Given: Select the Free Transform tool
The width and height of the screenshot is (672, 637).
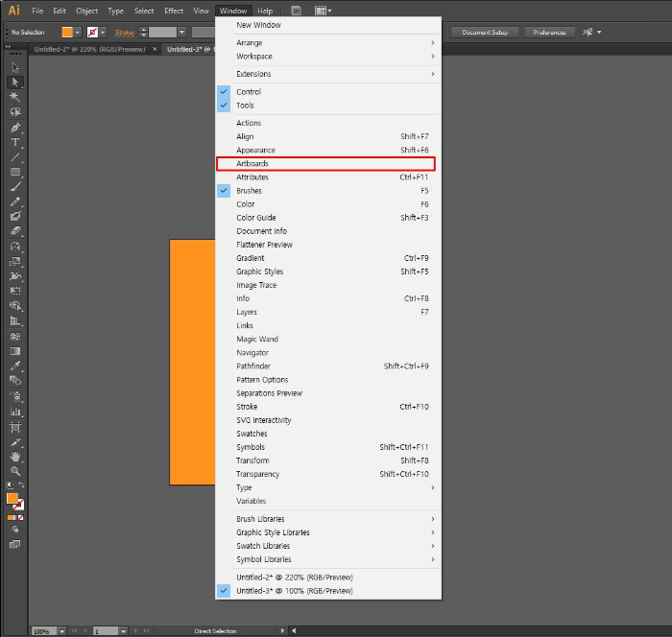Looking at the screenshot, I should pyautogui.click(x=15, y=291).
